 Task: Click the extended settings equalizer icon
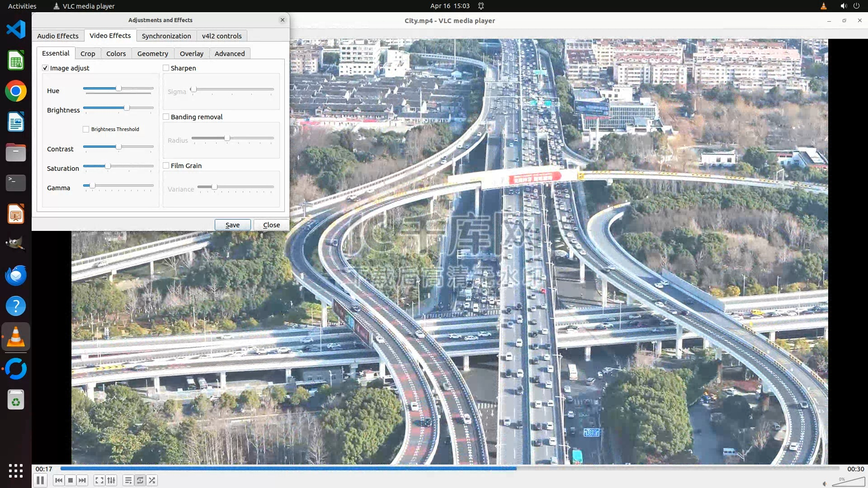pyautogui.click(x=111, y=480)
